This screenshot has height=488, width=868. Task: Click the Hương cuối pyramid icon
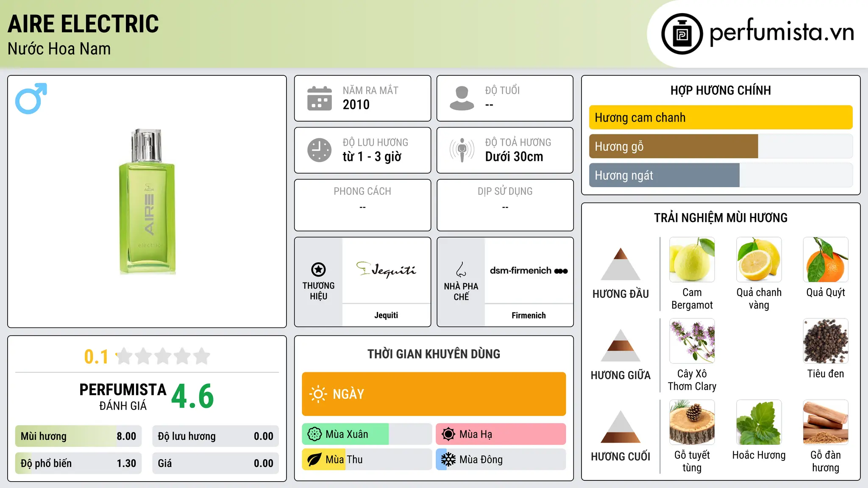(x=620, y=427)
